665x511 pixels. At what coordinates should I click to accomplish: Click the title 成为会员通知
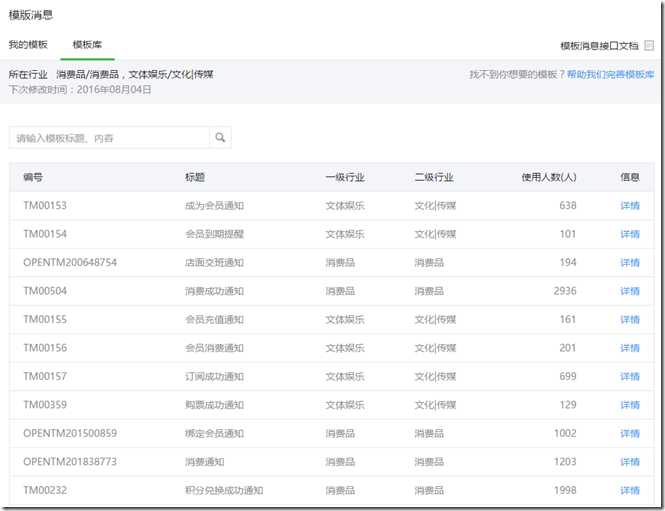pos(214,206)
